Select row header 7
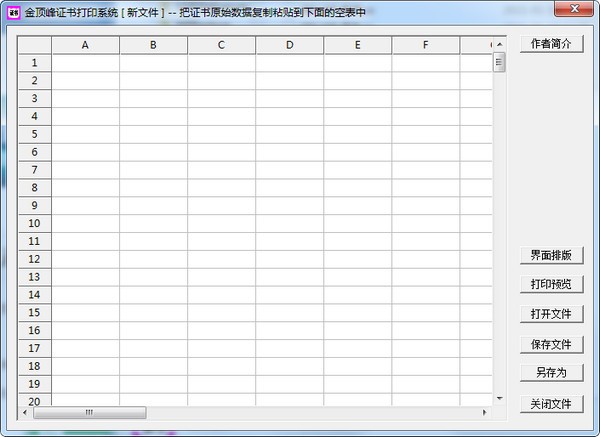 coord(35,170)
